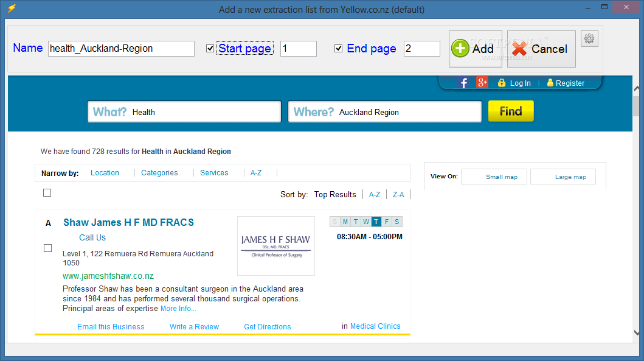Select Monday in opening hours
Viewport: 644px width, 361px height.
[345, 222]
